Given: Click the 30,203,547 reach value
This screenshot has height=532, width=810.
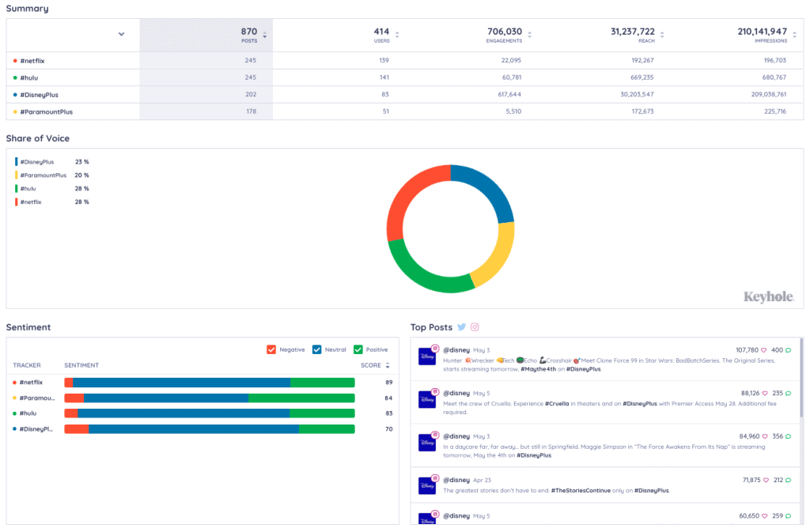Looking at the screenshot, I should click(x=637, y=94).
